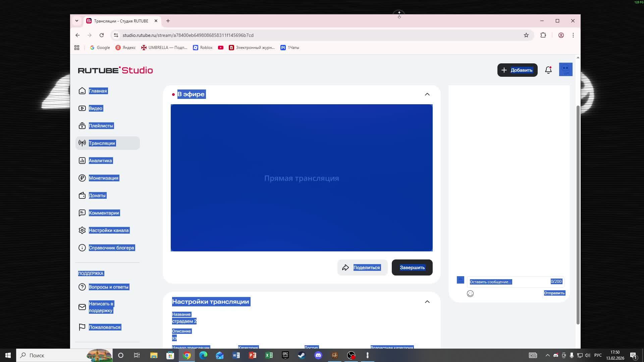Click the Поделиться share button
The image size is (644, 362).
pyautogui.click(x=362, y=267)
